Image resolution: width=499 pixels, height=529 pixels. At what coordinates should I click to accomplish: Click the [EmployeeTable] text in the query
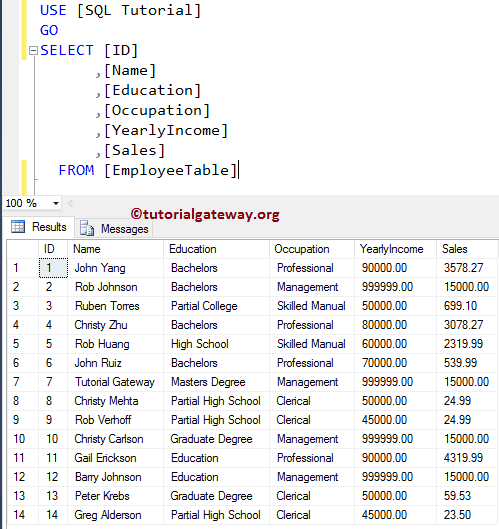pos(170,170)
